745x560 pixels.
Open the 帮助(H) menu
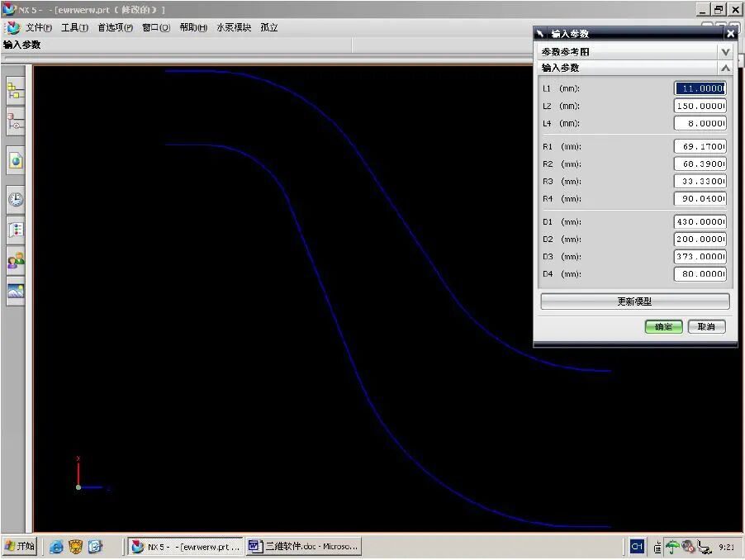click(193, 27)
